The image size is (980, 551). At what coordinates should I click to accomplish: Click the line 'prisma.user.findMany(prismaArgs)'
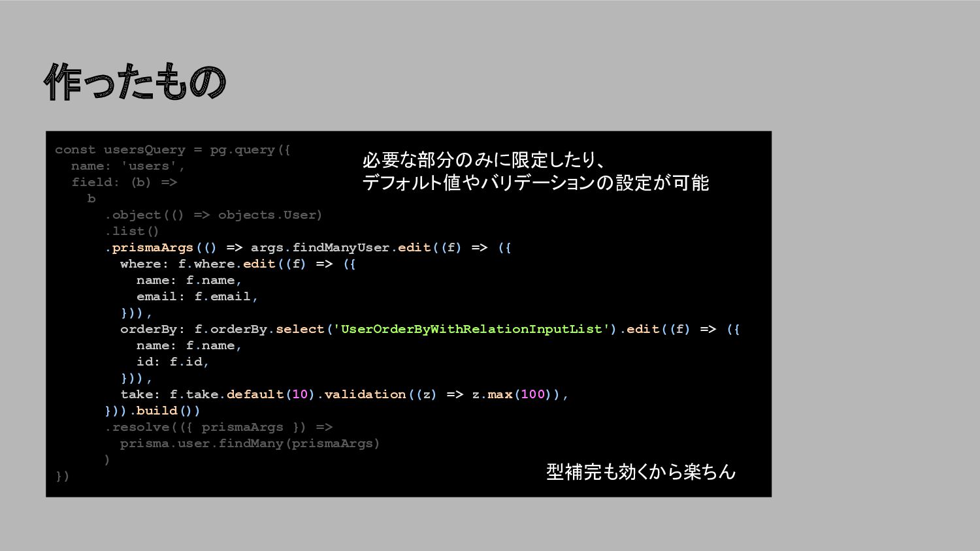click(250, 443)
